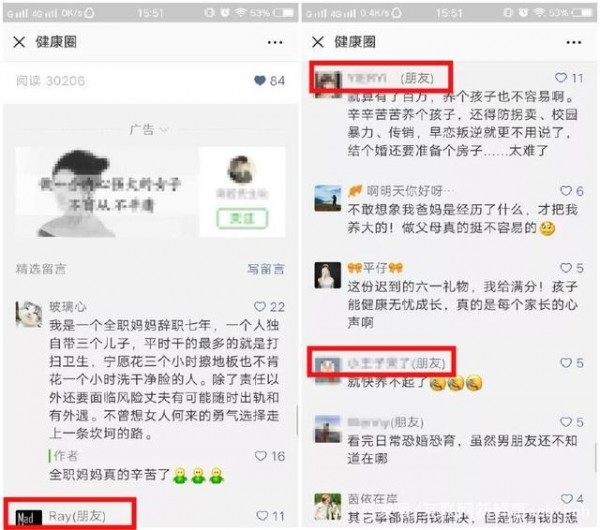Open Ray's Mad avatar
Viewport: 600px width, 530px height.
point(29,519)
